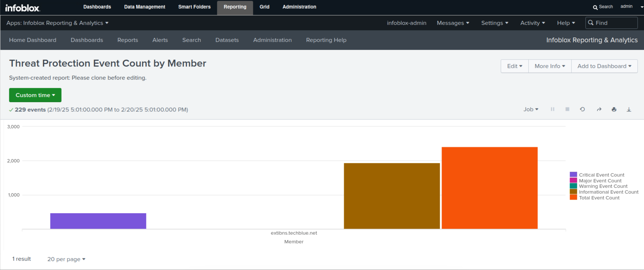The height and width of the screenshot is (270, 644).
Task: Click the stop job icon
Action: [567, 109]
